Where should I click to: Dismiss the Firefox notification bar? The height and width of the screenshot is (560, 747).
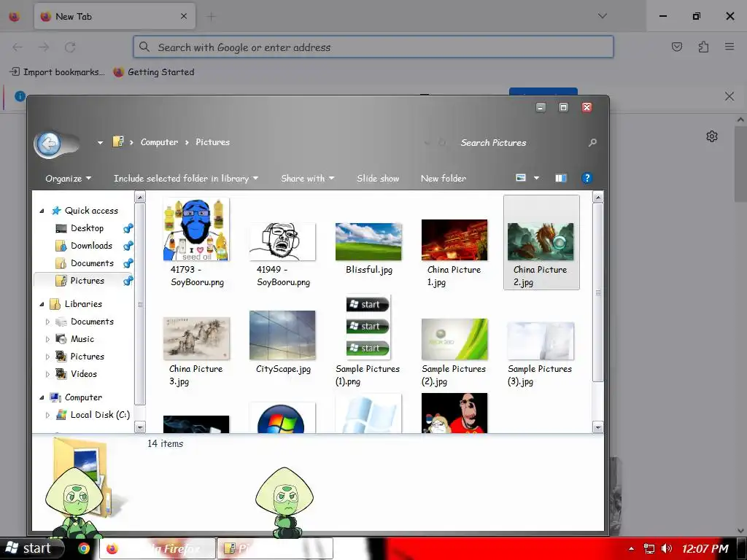click(729, 97)
